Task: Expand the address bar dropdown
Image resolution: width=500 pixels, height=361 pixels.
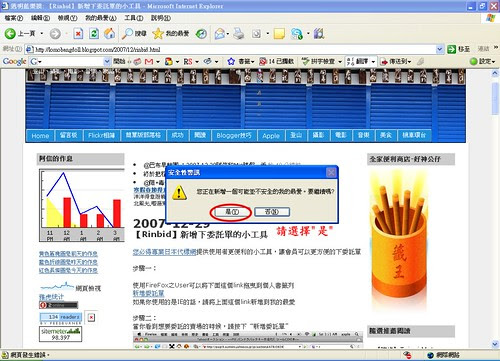Action: [439, 49]
